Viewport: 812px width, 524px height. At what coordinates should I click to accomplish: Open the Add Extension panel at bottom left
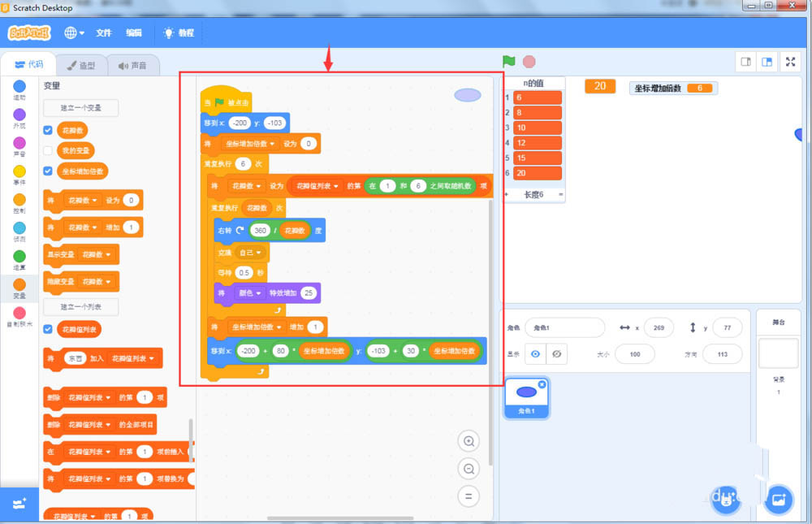click(x=18, y=504)
